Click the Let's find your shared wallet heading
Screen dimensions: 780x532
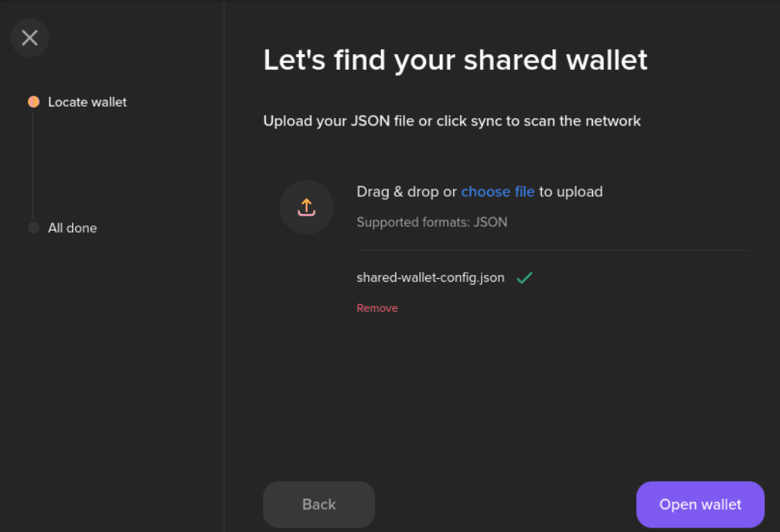(x=455, y=60)
